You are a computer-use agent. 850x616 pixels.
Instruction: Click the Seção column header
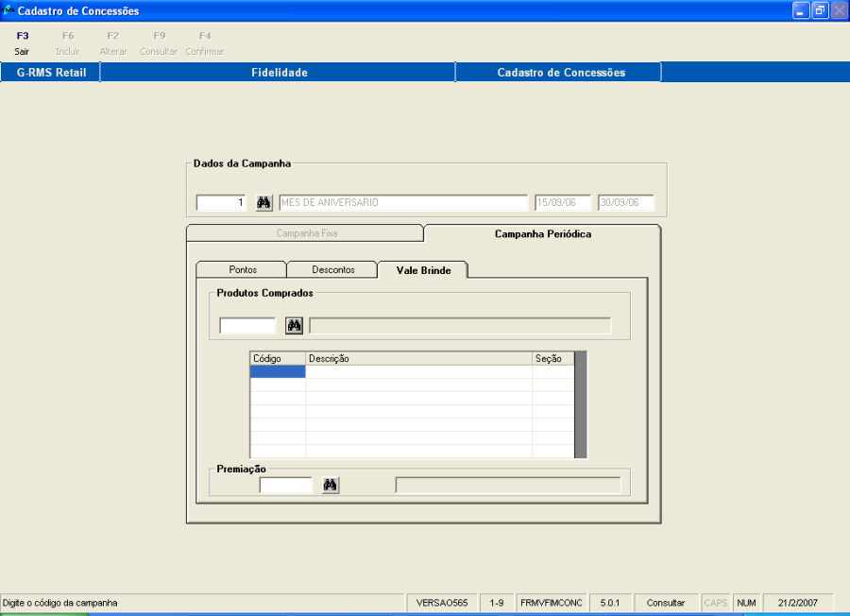point(553,358)
